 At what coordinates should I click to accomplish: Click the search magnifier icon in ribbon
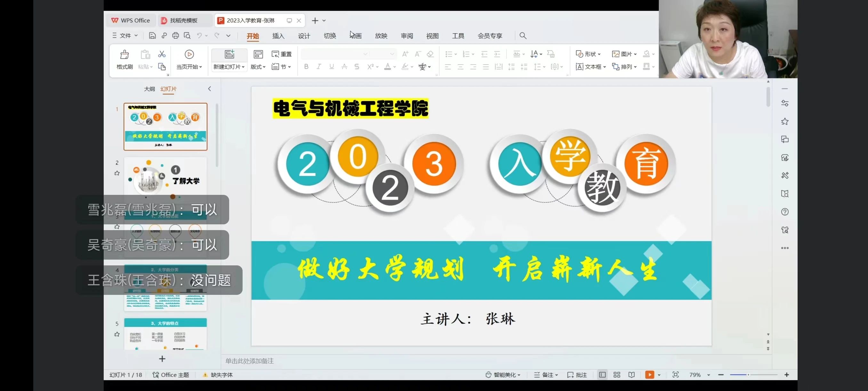coord(523,36)
